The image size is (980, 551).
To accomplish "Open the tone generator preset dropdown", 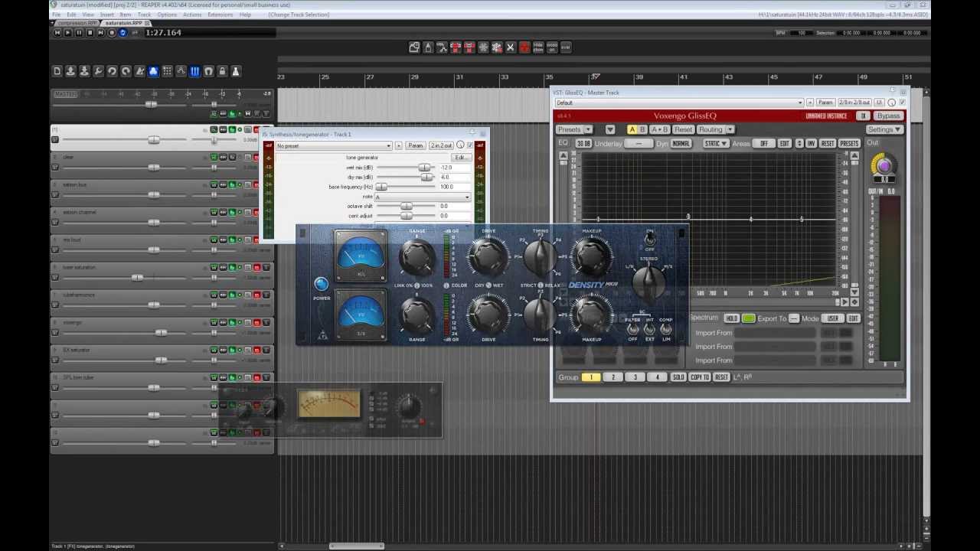I will [334, 145].
